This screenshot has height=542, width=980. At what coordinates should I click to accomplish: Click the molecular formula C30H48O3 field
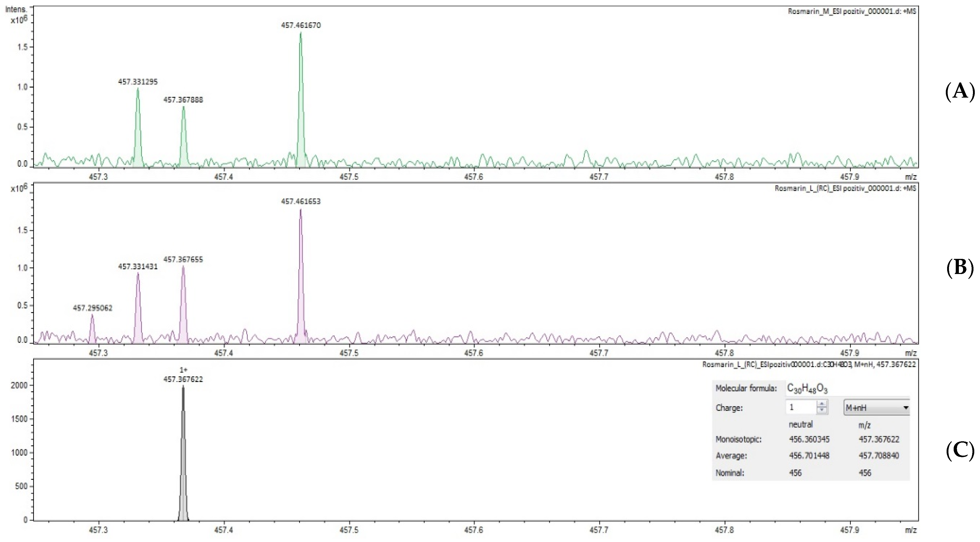[807, 388]
